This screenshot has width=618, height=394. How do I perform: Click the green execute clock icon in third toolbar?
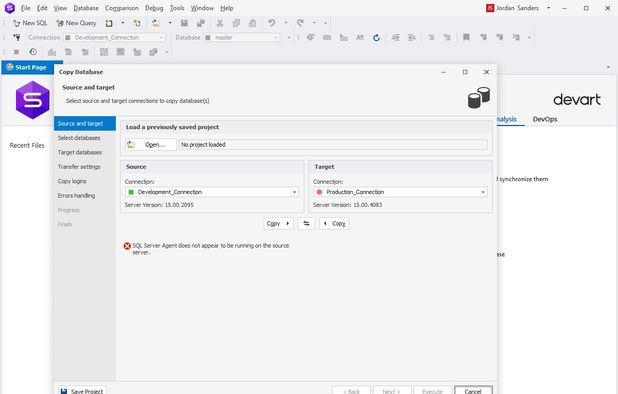point(33,52)
